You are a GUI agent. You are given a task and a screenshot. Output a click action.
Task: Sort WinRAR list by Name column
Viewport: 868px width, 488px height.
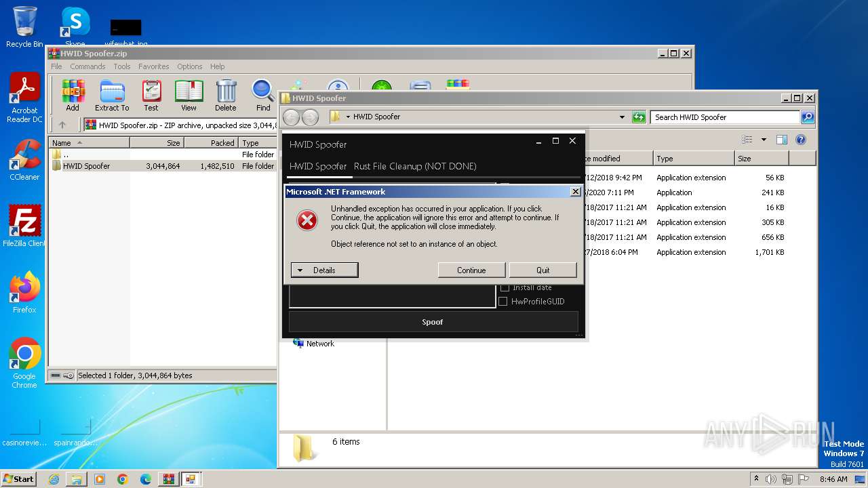tap(90, 143)
